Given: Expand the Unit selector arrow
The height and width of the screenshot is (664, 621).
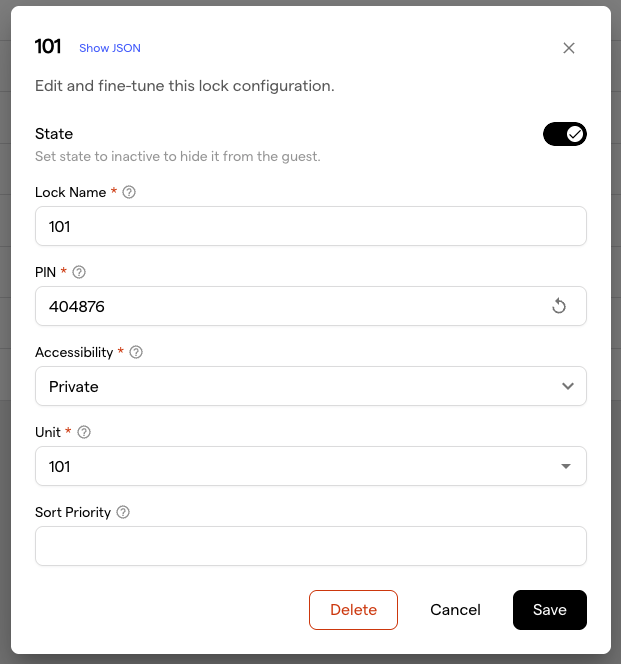Looking at the screenshot, I should pyautogui.click(x=566, y=466).
